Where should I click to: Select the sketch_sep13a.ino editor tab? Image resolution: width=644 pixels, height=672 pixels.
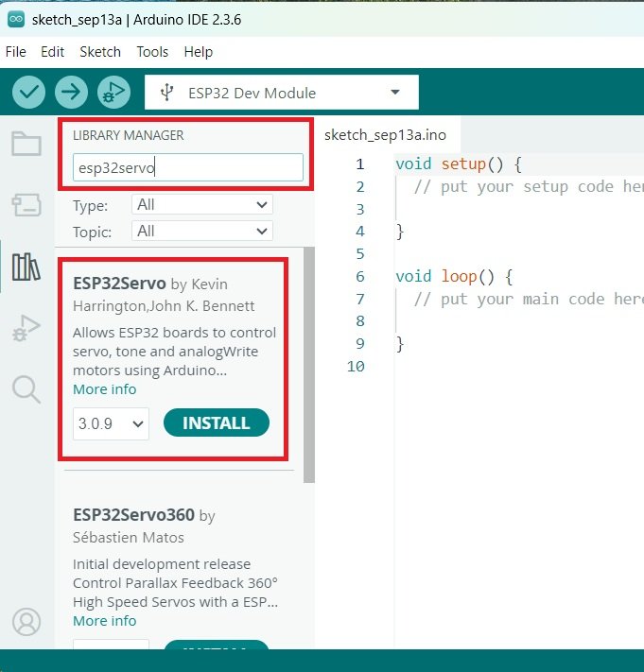pyautogui.click(x=385, y=135)
